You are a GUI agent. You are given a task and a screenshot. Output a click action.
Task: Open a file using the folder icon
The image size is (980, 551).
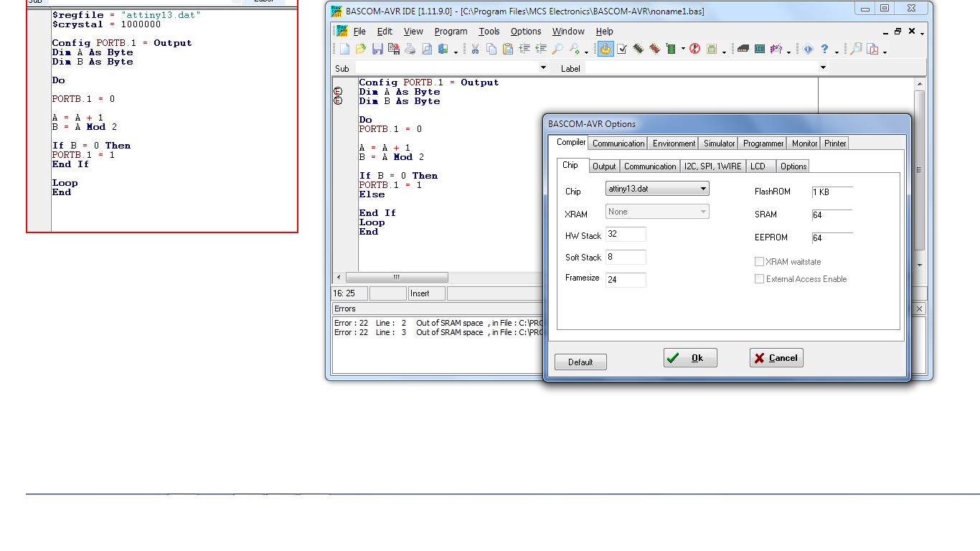click(361, 49)
